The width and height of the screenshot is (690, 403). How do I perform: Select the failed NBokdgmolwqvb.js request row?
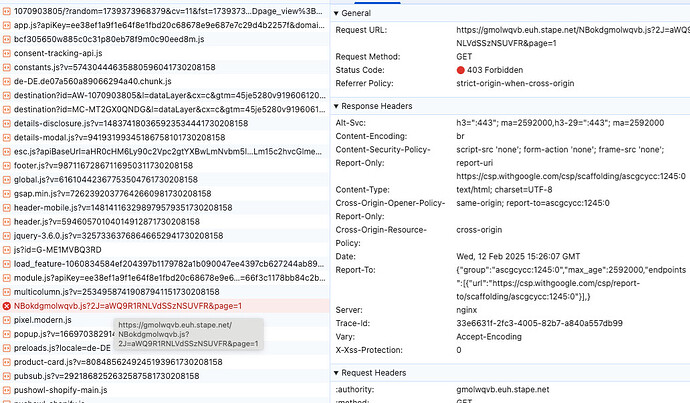click(165, 306)
